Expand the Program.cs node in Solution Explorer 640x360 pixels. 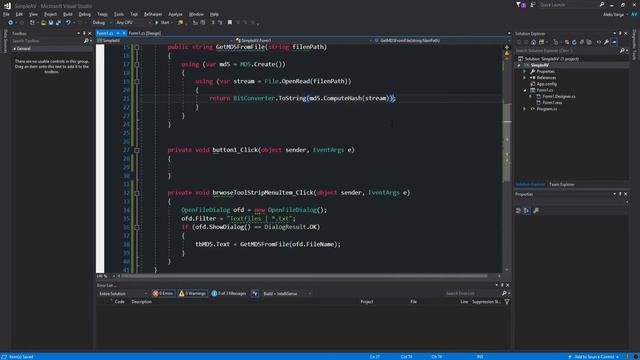pyautogui.click(x=524, y=109)
